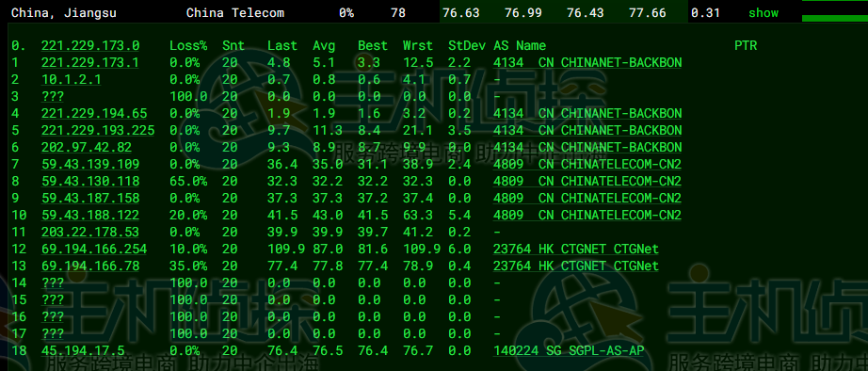Open hop 12 AS 23764 HK CTGNET link
The width and height of the screenshot is (868, 371).
(576, 250)
